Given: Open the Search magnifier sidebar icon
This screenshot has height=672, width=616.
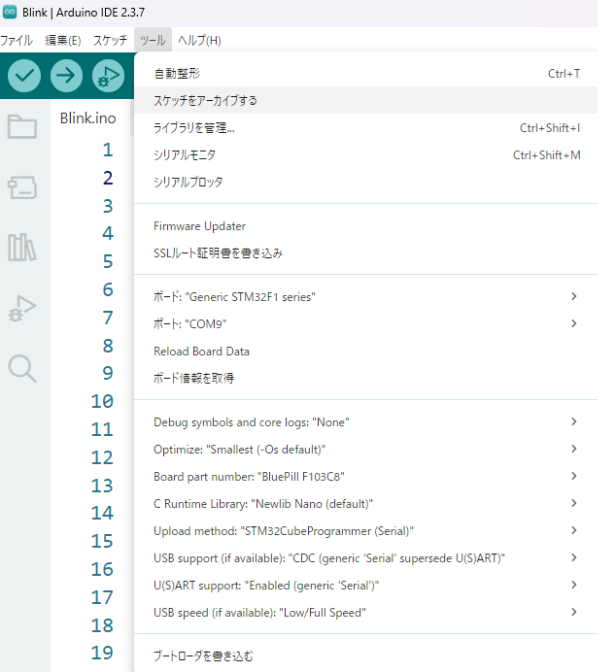Looking at the screenshot, I should (22, 368).
